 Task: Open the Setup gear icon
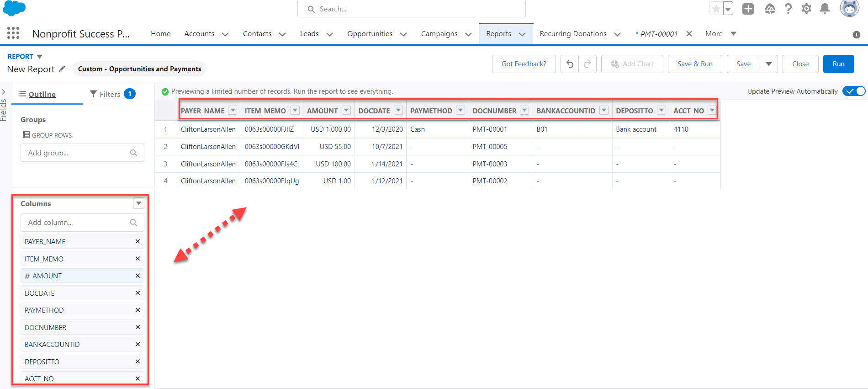coord(806,9)
